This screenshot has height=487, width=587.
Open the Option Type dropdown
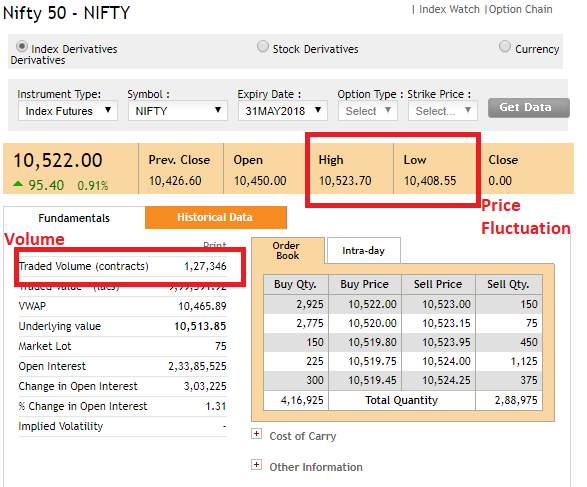368,111
